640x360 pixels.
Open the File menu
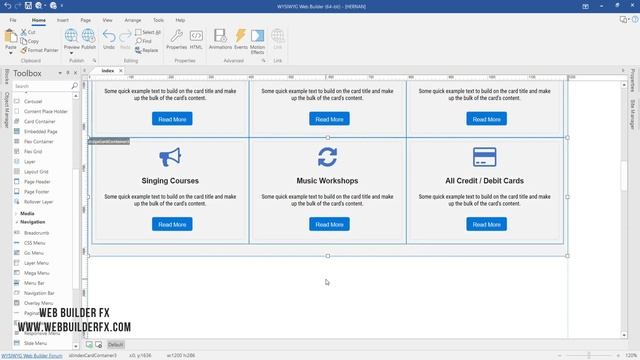pyautogui.click(x=13, y=20)
